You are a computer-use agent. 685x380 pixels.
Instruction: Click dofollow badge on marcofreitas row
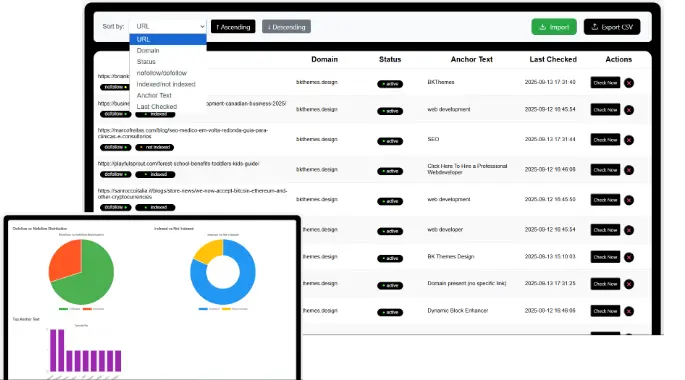(116, 148)
